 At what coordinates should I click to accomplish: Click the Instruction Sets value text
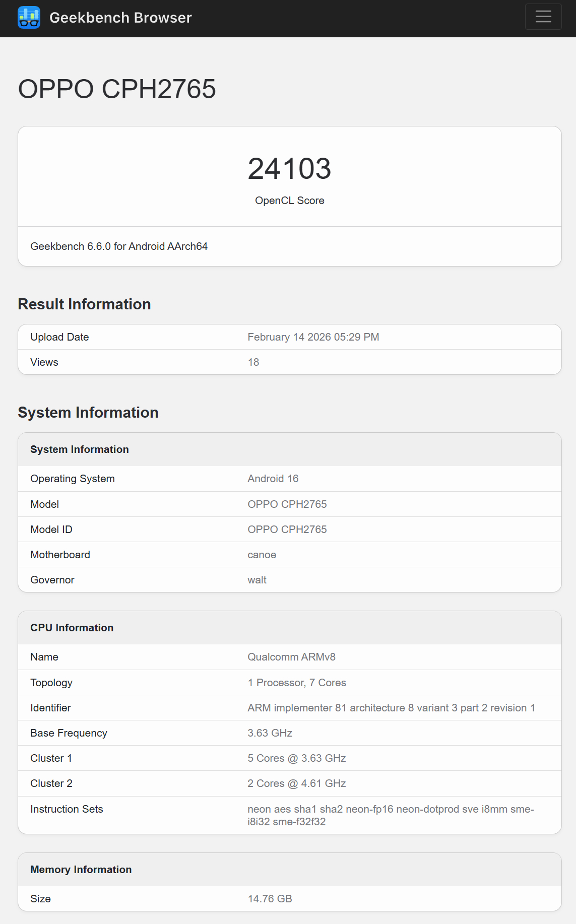point(390,815)
